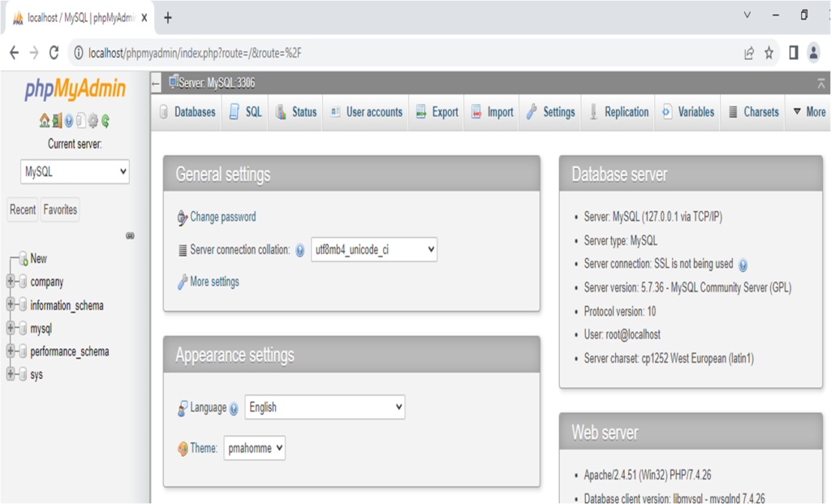Image resolution: width=831 pixels, height=504 pixels.
Task: Open phpMyAdmin documentation page icon
Action: (x=81, y=120)
